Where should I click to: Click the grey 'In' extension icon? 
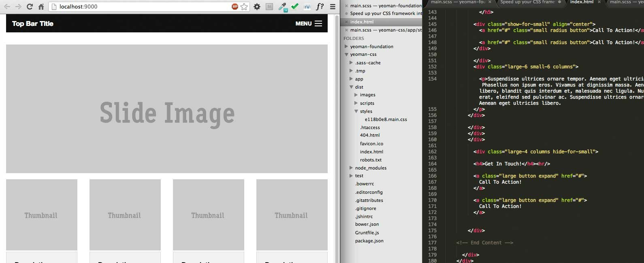[269, 6]
